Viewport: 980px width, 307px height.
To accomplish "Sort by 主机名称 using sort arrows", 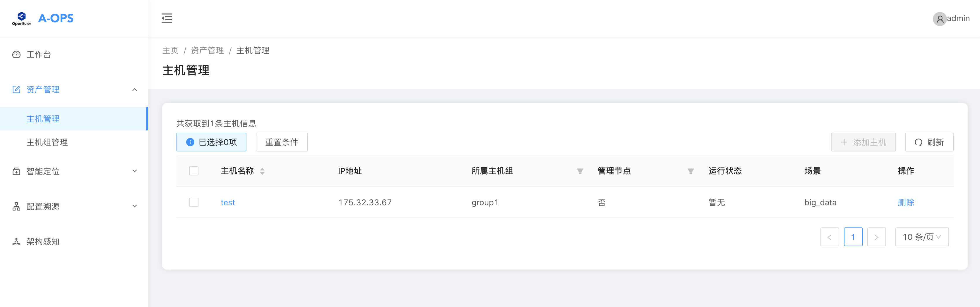I will click(262, 171).
